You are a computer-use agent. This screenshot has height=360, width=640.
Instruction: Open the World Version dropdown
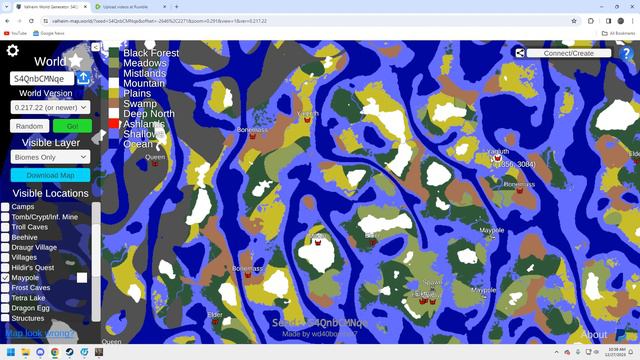(x=50, y=107)
